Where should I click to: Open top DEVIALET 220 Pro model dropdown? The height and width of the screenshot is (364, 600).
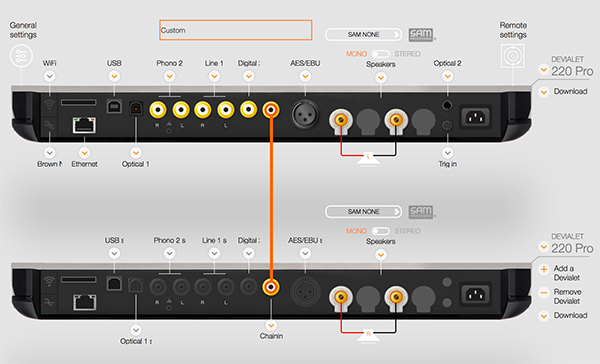point(543,70)
